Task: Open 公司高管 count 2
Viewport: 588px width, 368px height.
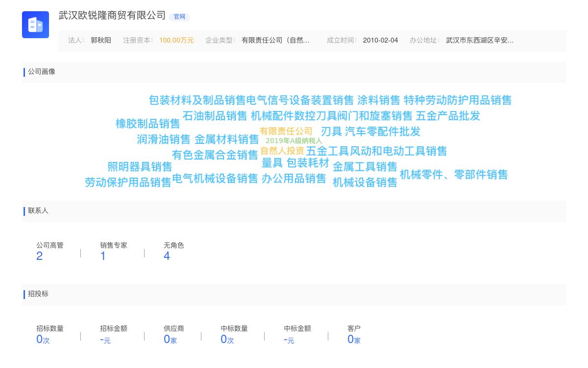Action: coord(40,256)
